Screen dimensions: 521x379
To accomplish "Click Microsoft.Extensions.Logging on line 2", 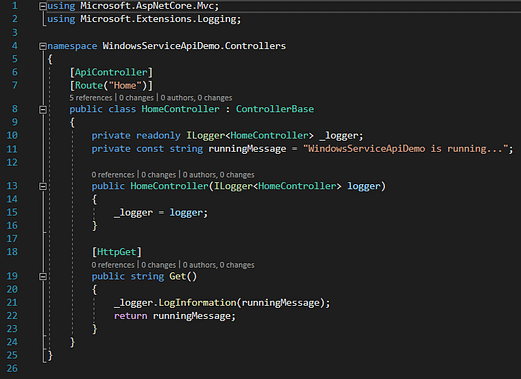I will 158,19.
